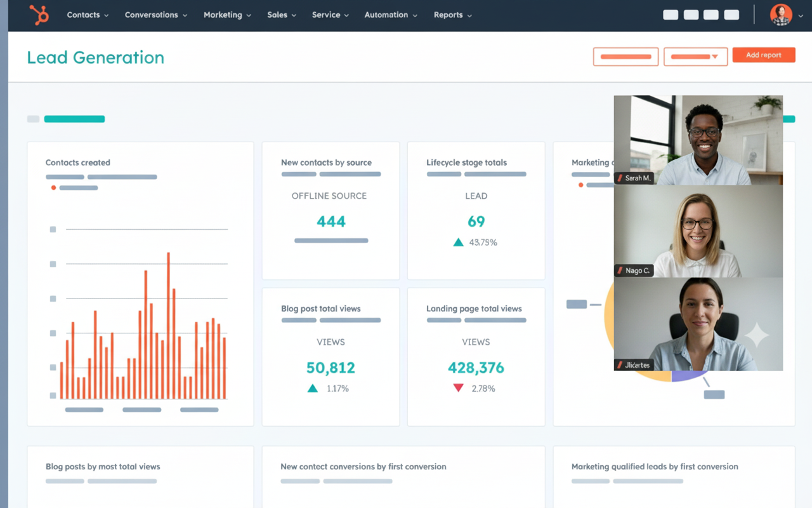The width and height of the screenshot is (812, 508).
Task: Click the sparkle icon on the bottom video
Action: coord(756,335)
